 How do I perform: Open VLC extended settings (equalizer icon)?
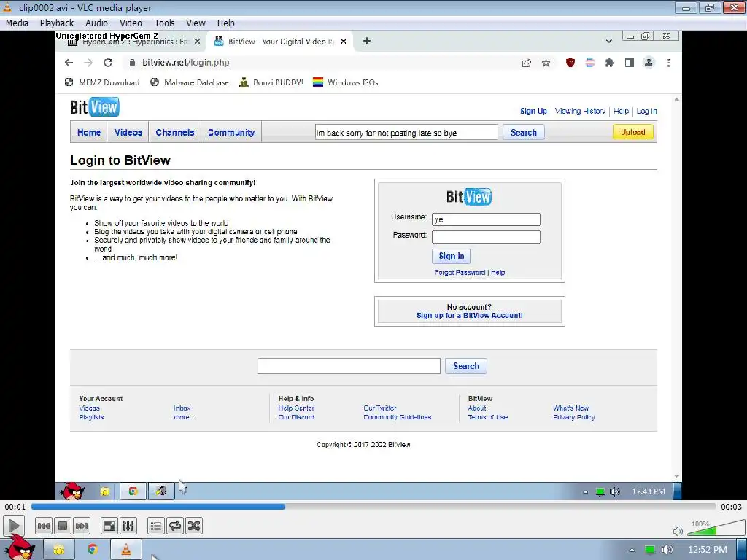[128, 526]
